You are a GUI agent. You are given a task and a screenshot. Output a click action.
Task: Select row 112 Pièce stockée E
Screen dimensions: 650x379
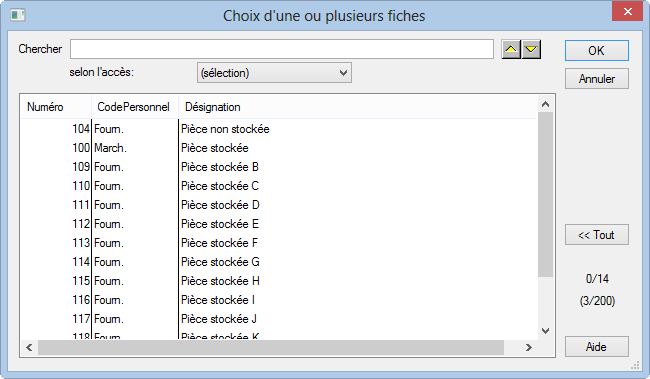[x=279, y=224]
